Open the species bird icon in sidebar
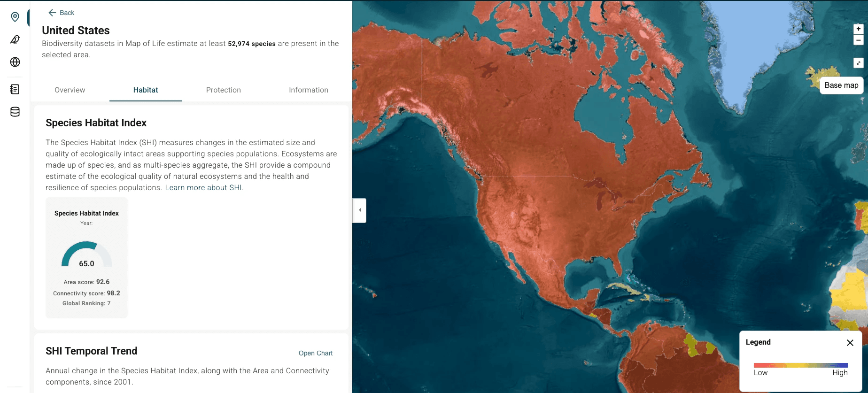868x393 pixels. tap(15, 39)
